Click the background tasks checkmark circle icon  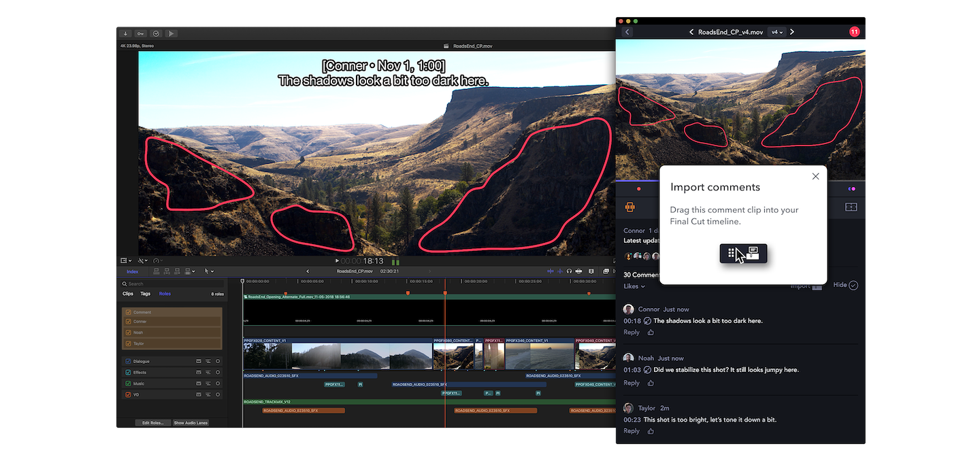tap(156, 33)
